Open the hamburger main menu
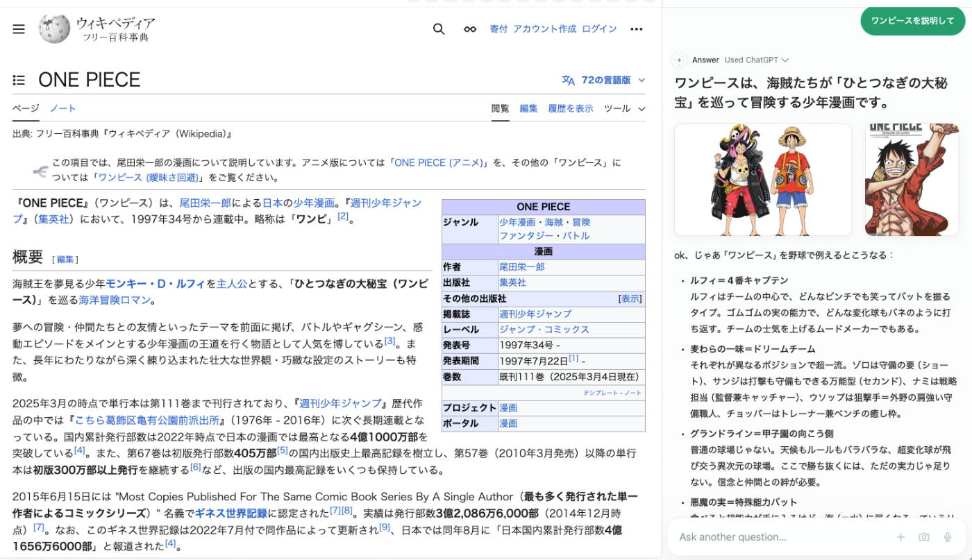The height and width of the screenshot is (560, 972). pos(19,29)
